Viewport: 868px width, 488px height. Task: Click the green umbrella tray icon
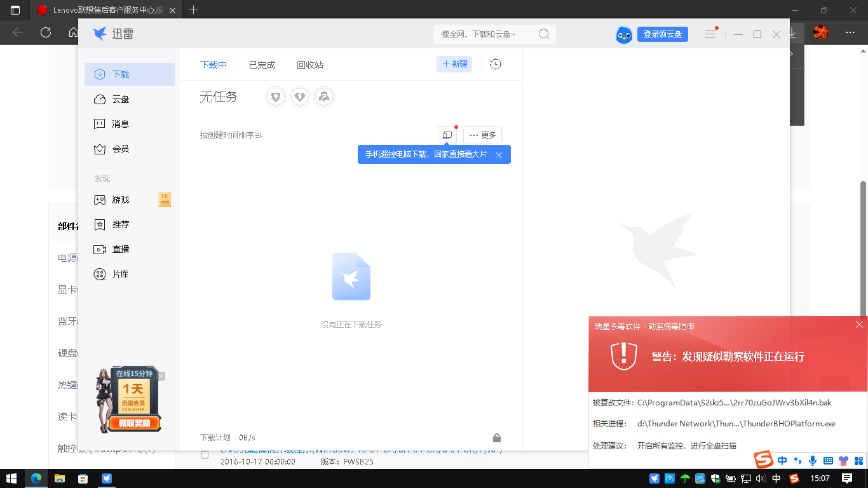(685, 478)
